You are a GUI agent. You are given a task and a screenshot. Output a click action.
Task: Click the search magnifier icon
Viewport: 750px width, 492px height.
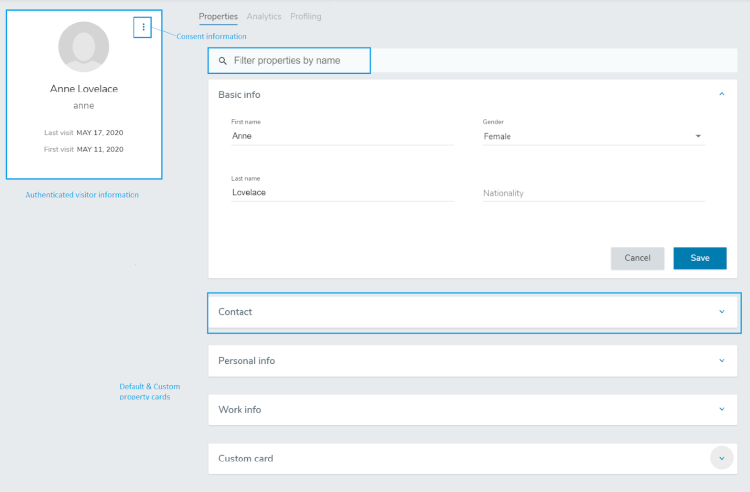222,61
